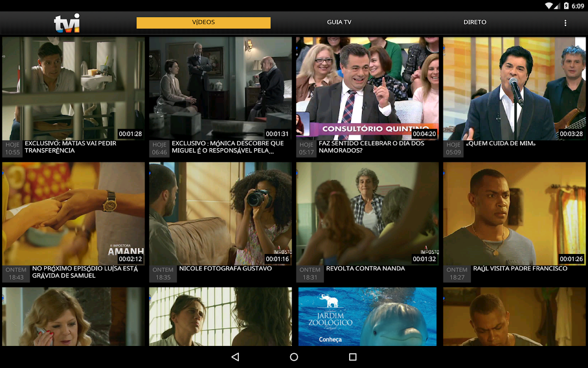Click the 00:01:31 duration badge
This screenshot has width=588, height=368.
(x=277, y=134)
